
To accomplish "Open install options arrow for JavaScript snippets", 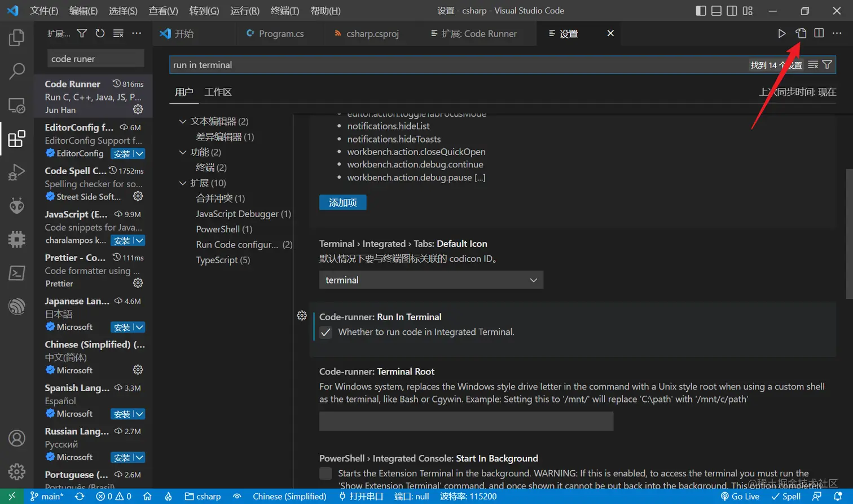I will [x=139, y=241].
